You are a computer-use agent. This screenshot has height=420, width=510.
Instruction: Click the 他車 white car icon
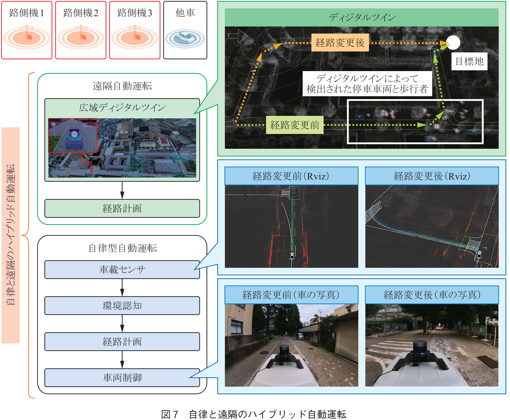(185, 38)
